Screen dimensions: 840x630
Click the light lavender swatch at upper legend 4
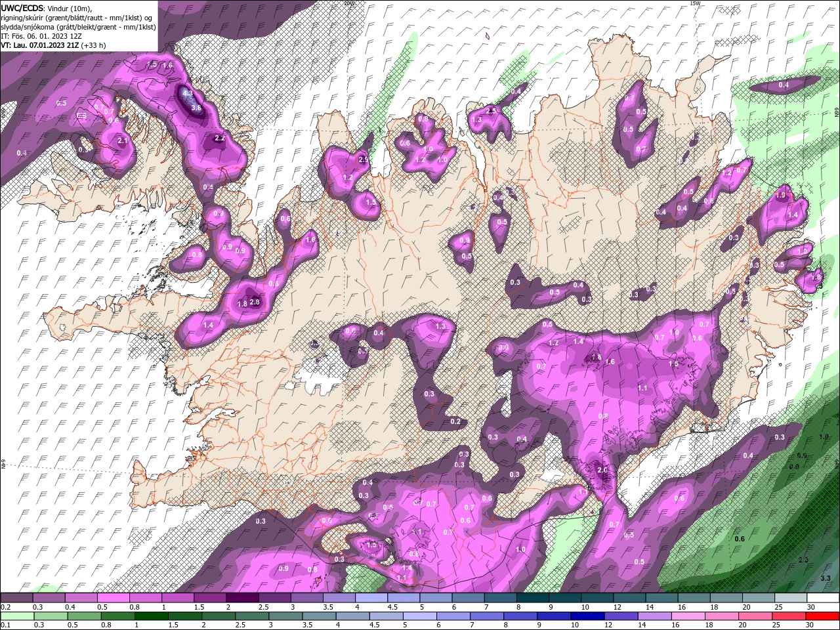pyautogui.click(x=371, y=598)
